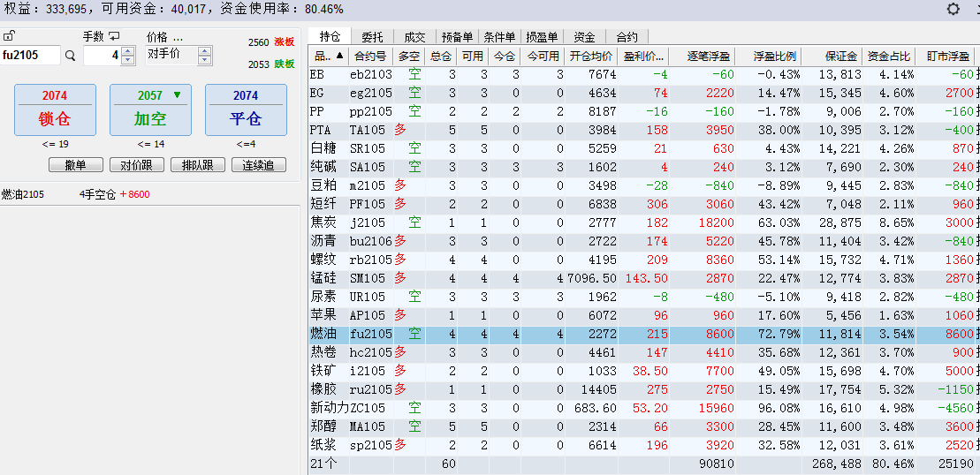Select the 对手价 price type box
The image size is (980, 475).
[171, 55]
